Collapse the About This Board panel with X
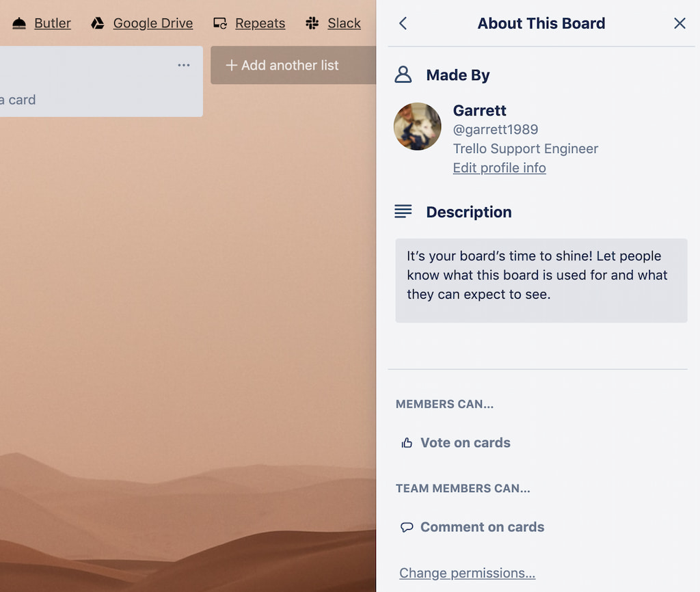Viewport: 700px width, 592px height. click(x=679, y=23)
